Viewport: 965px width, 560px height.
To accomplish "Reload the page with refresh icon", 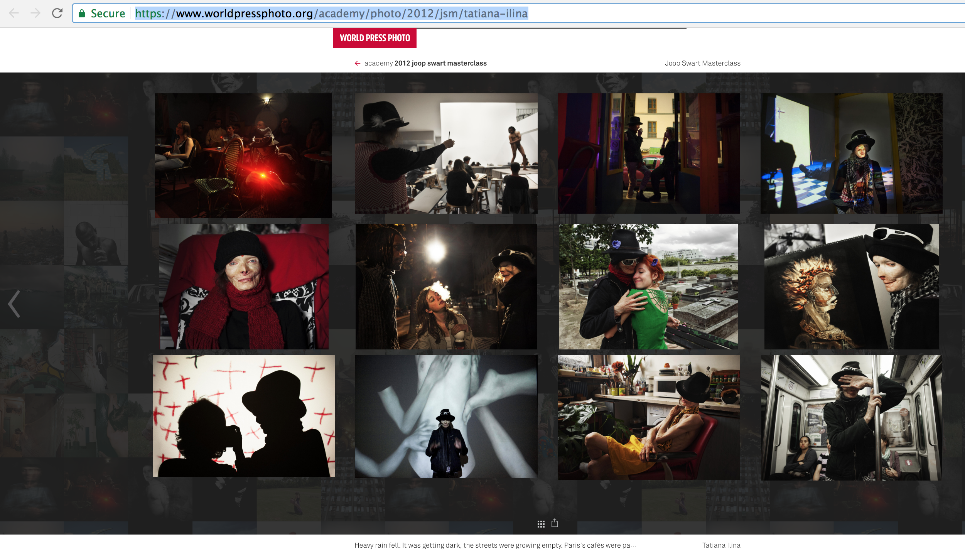I will point(57,13).
